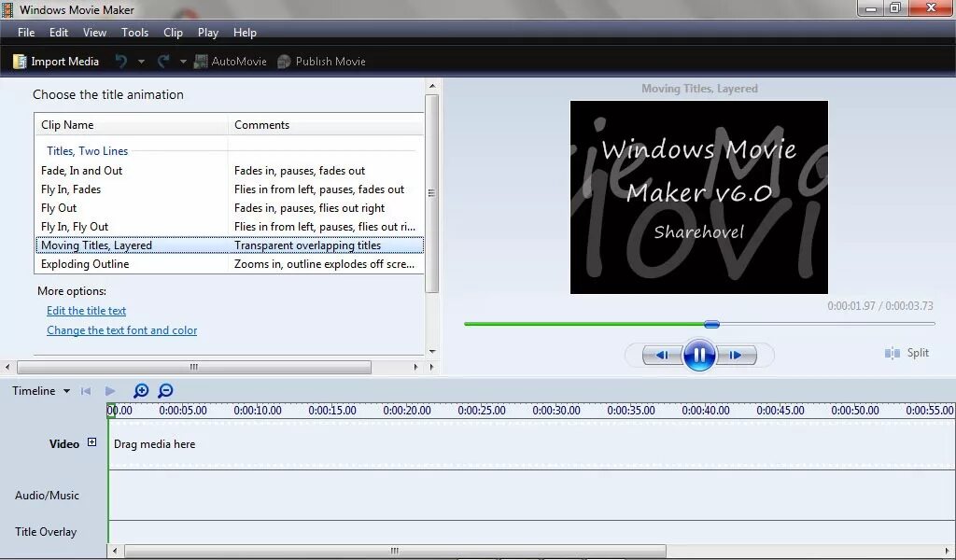Click Edit the title text link
956x560 pixels.
point(86,311)
